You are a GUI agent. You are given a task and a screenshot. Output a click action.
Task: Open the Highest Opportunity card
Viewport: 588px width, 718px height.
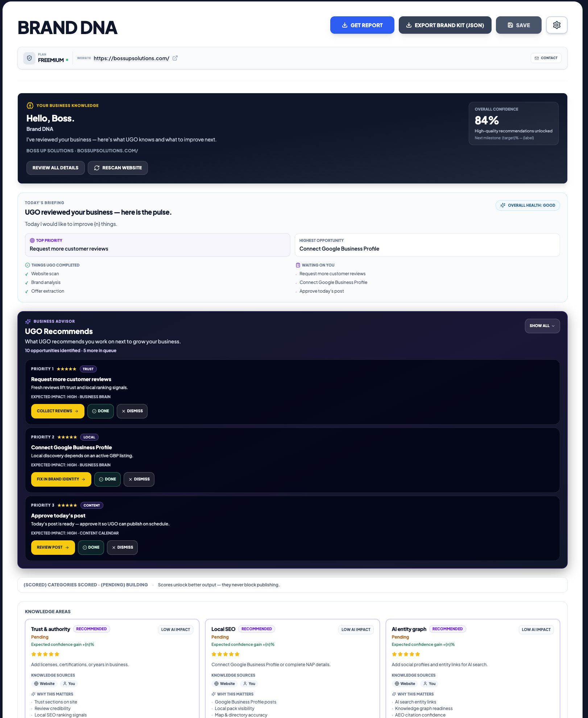pyautogui.click(x=427, y=245)
